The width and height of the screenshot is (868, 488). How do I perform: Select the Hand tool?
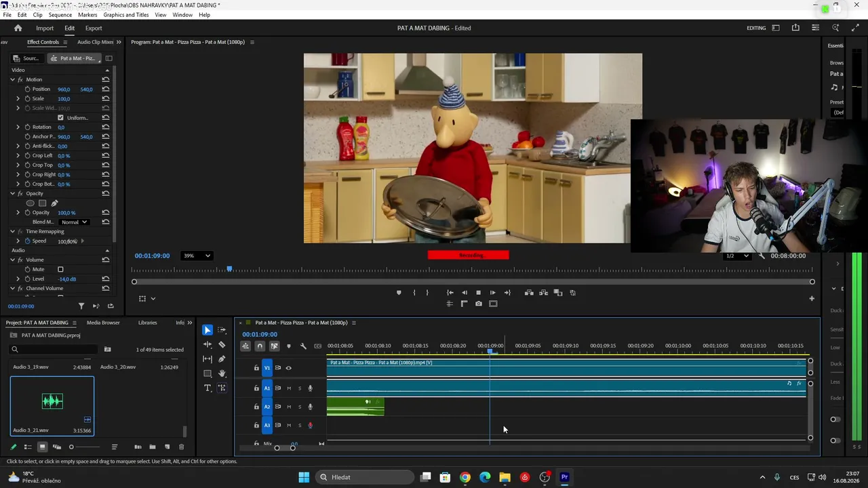click(222, 373)
